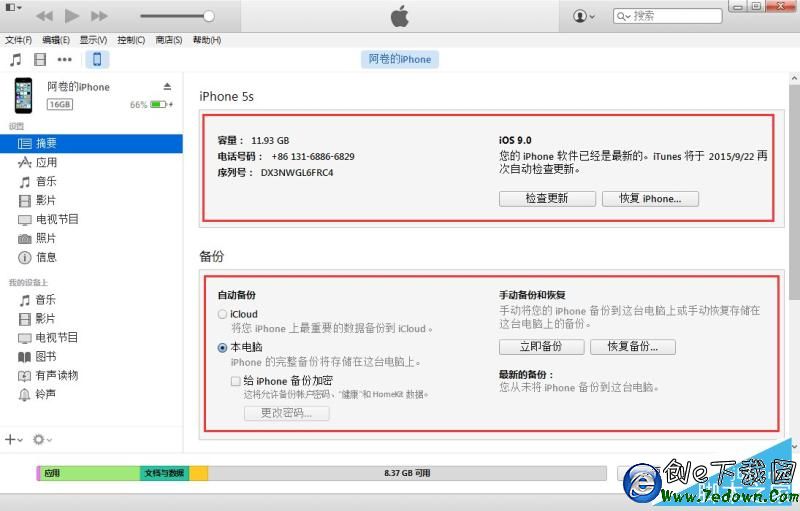Open 影片 under 我的设备上
The image size is (800, 511).
(x=37, y=319)
